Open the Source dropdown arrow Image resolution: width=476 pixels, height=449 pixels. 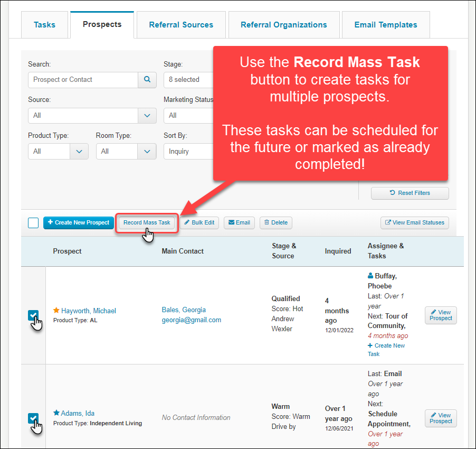click(147, 116)
